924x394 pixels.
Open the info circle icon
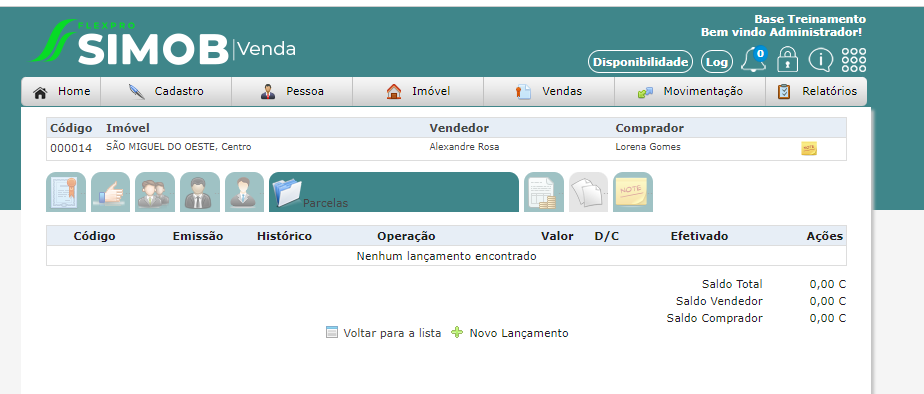tap(820, 59)
